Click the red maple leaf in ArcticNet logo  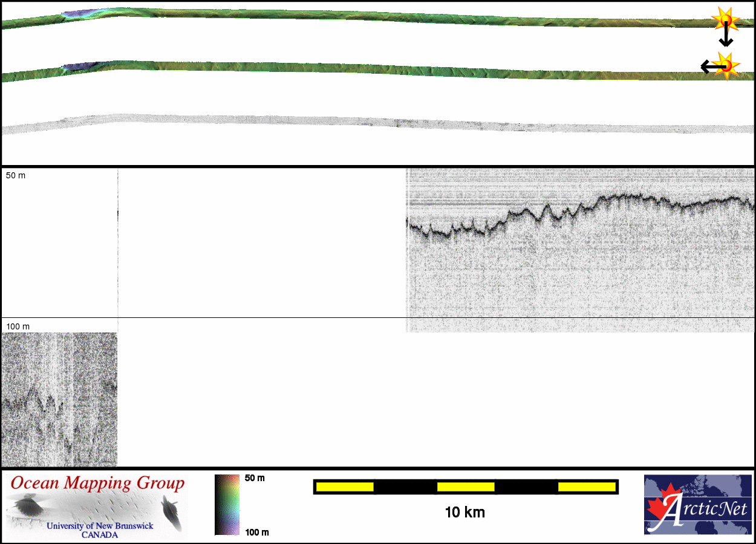[x=662, y=508]
